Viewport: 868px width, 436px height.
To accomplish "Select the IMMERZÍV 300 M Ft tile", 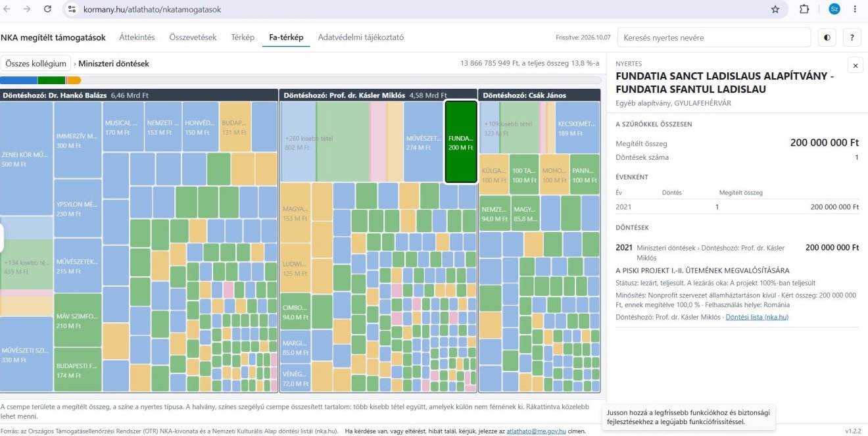I will click(x=78, y=140).
